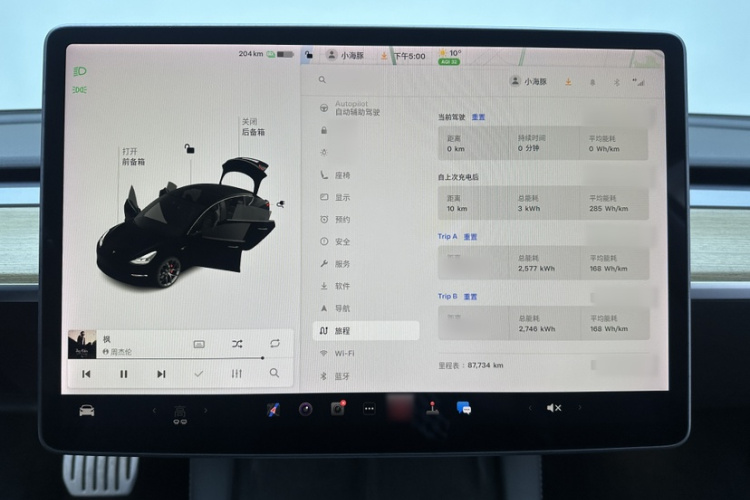750x500 pixels.
Task: Pause the current song
Action: click(x=123, y=374)
